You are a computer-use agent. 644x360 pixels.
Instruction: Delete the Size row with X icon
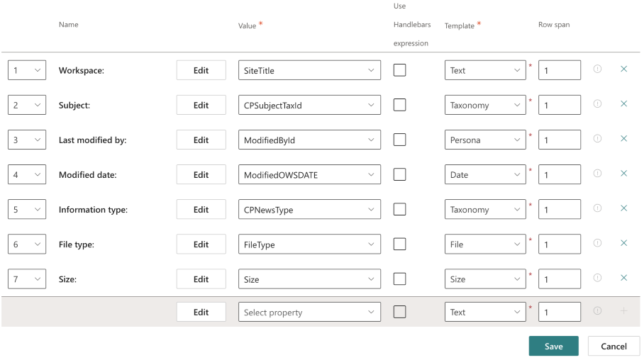pos(623,278)
